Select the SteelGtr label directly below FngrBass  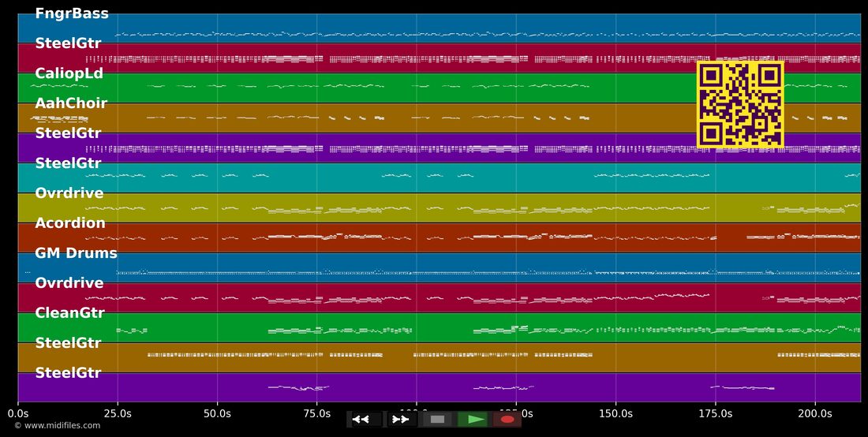pyautogui.click(x=68, y=43)
